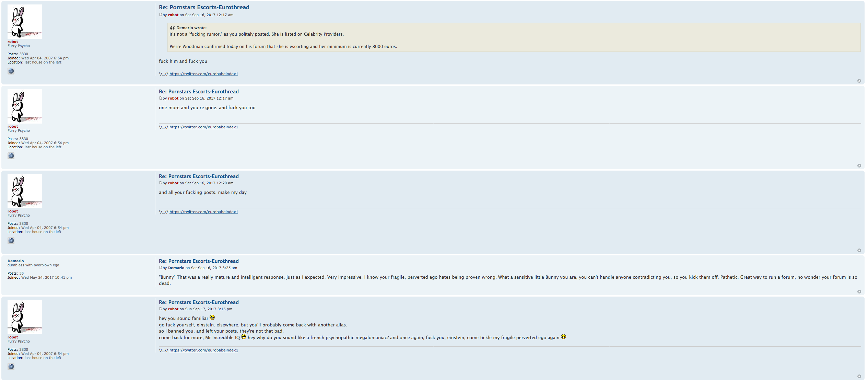This screenshot has height=381, width=868.
Task: Click back-to-top icon in 'make my day' post
Action: [x=859, y=251]
